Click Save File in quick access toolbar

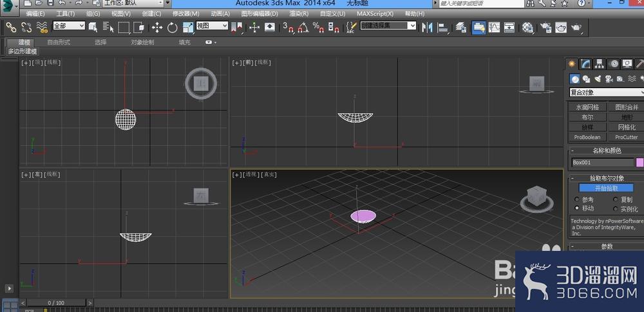[50, 3]
